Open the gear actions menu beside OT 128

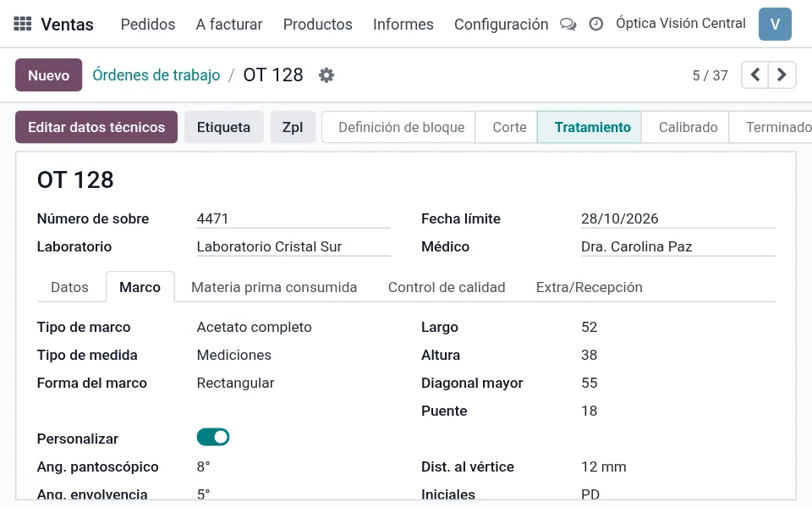[326, 75]
